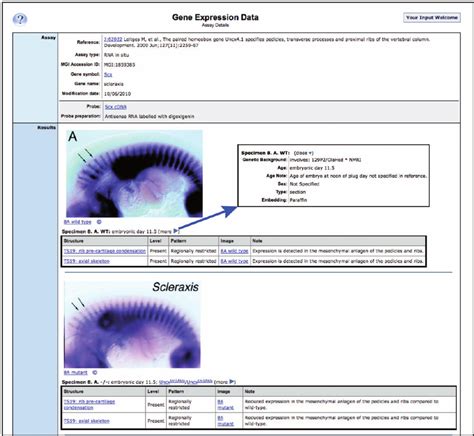
Task: Open 8A wild type image link in rib row
Action: coord(234,251)
